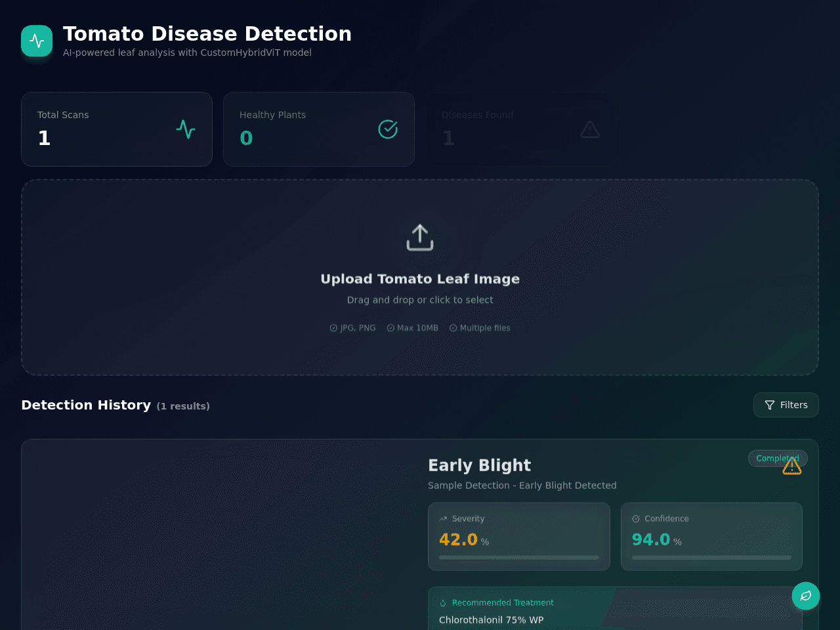Click the Severity progress bar
This screenshot has height=630, width=840.
coord(519,558)
